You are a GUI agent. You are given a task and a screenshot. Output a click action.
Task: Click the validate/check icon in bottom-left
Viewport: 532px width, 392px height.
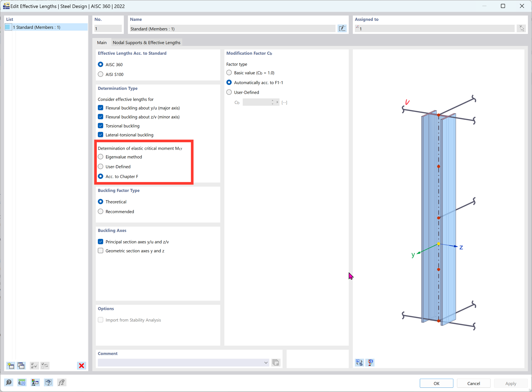(34, 366)
